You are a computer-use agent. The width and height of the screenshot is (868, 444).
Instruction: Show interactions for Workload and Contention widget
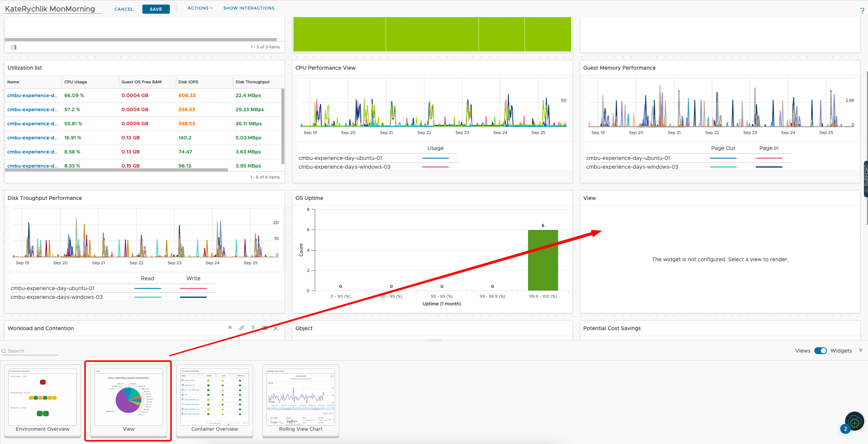click(265, 328)
